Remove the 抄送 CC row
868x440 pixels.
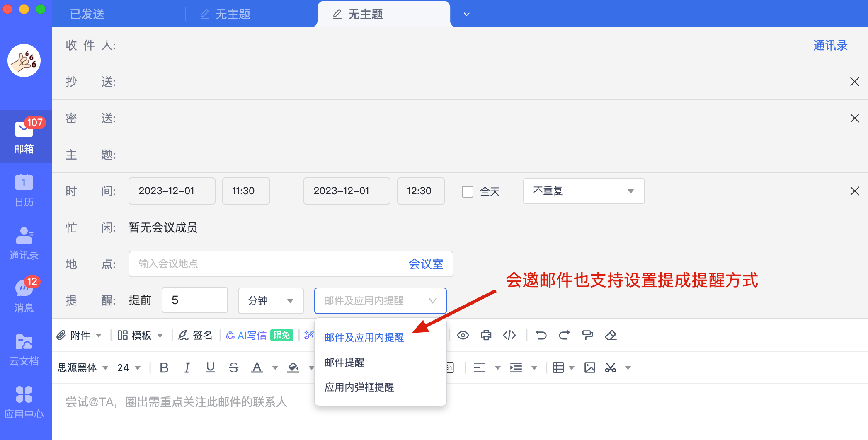(855, 82)
